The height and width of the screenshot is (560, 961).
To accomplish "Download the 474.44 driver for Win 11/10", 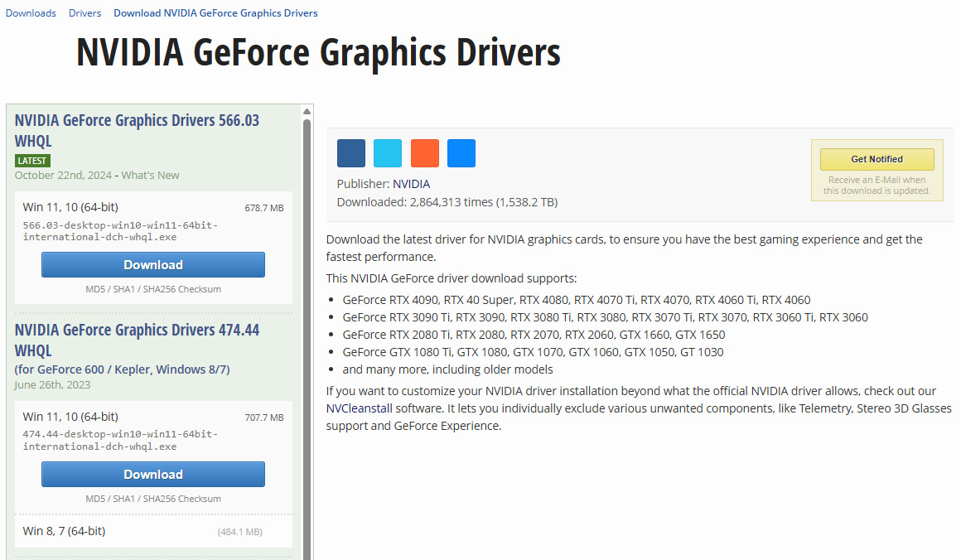I will (x=153, y=475).
